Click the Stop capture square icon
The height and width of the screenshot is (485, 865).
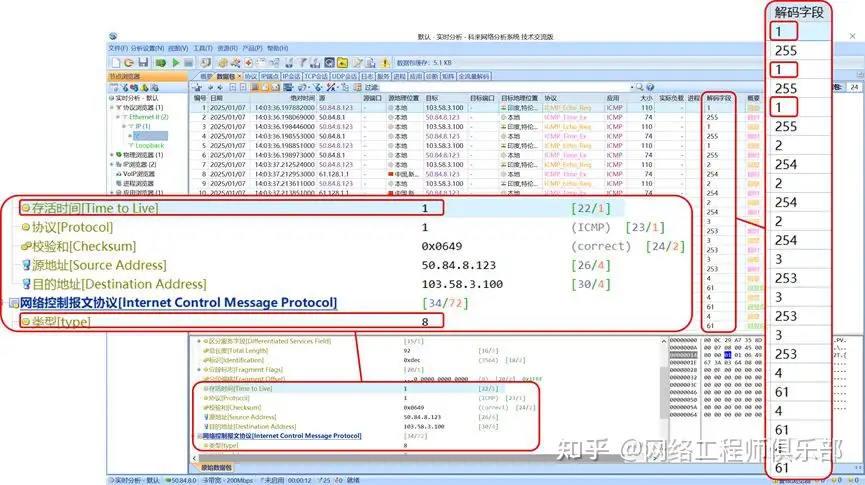point(189,63)
